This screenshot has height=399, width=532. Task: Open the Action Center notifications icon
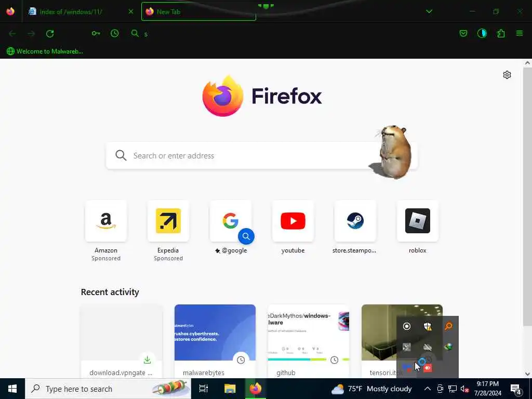click(516, 389)
